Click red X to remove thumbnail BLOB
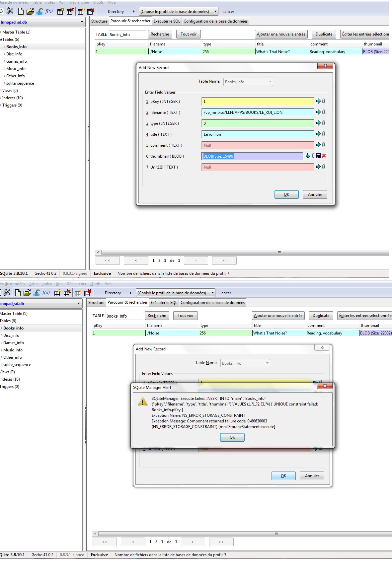Viewport: 392px width, 588px height. click(x=324, y=156)
